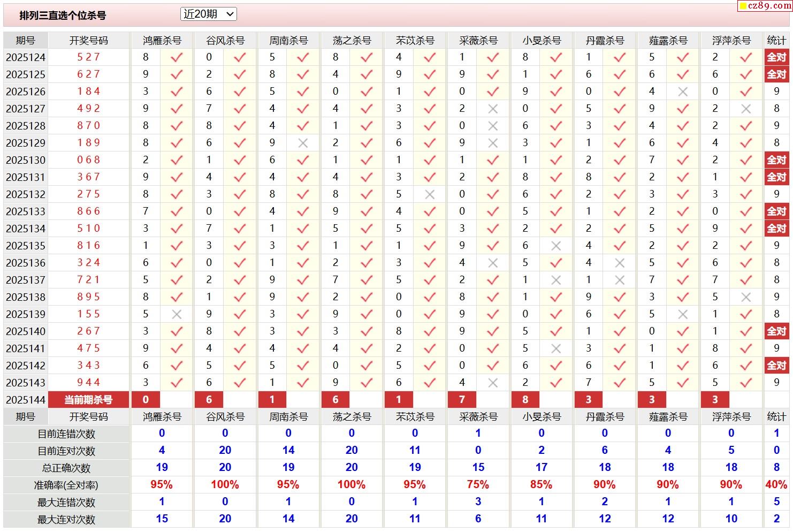Click 100% accuracy value under 谷风杀号
The image size is (793, 532).
click(225, 485)
